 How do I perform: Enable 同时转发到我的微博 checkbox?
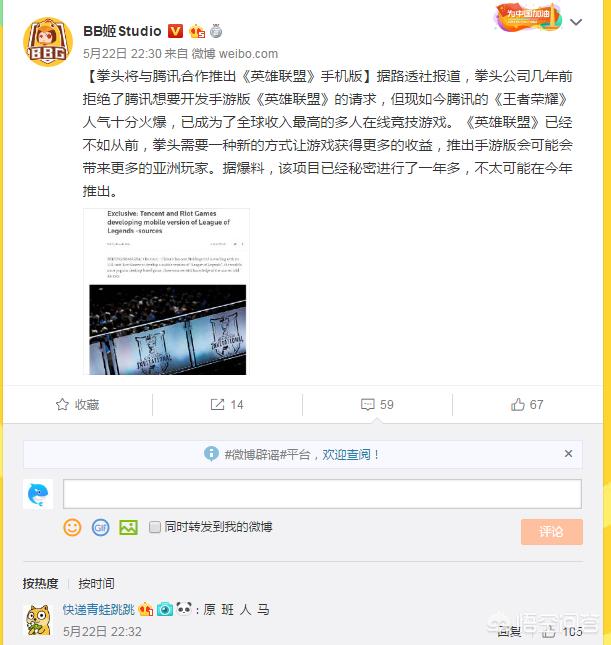pos(155,527)
